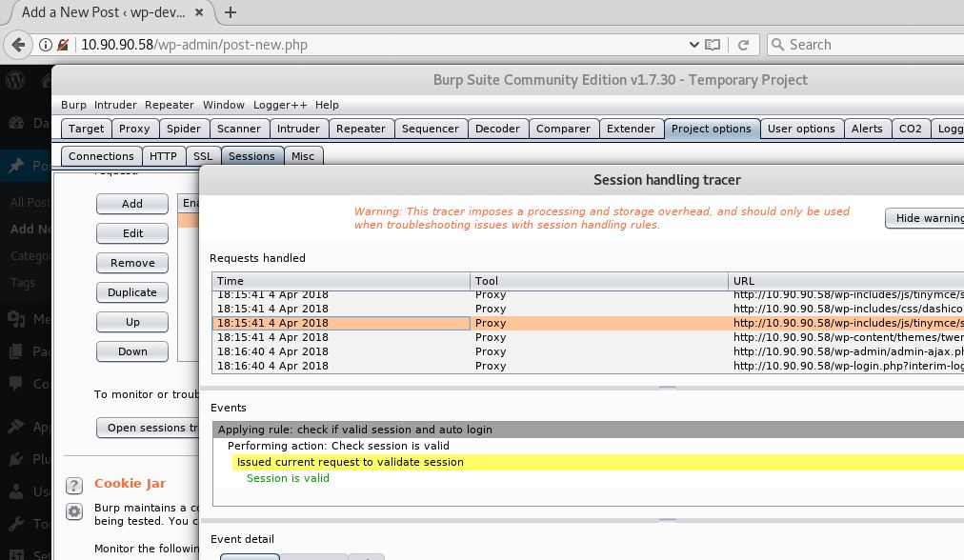
Task: Switch to the Scanner tab
Action: [239, 129]
